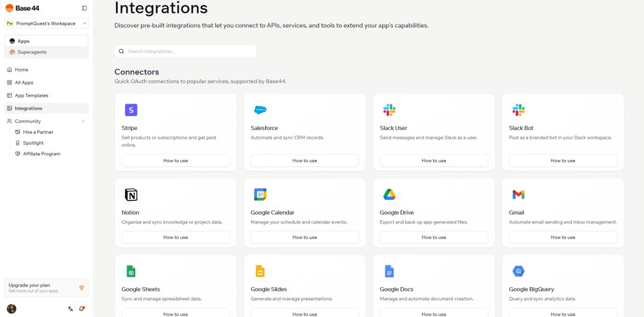Click the Notion logo icon

coord(131,195)
